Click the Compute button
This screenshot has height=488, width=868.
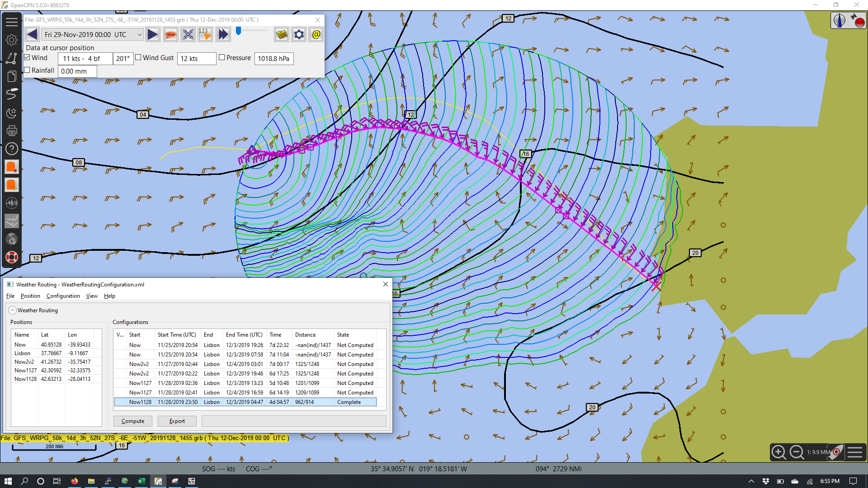[133, 421]
